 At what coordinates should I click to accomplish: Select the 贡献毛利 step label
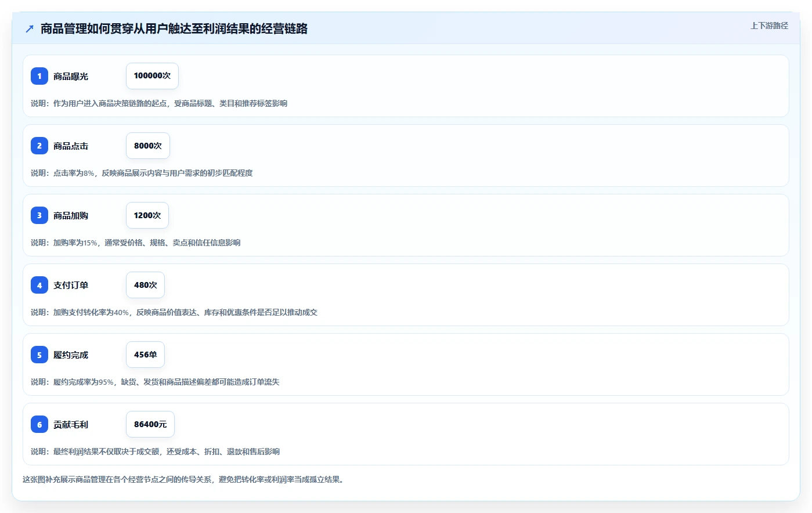pos(71,424)
